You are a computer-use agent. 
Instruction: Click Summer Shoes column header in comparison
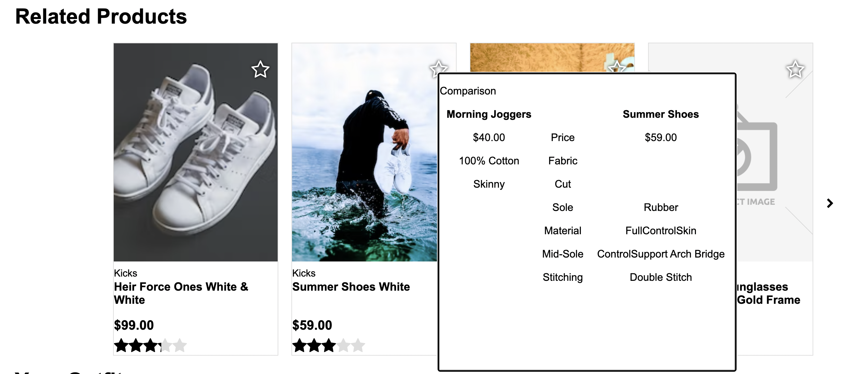tap(661, 114)
